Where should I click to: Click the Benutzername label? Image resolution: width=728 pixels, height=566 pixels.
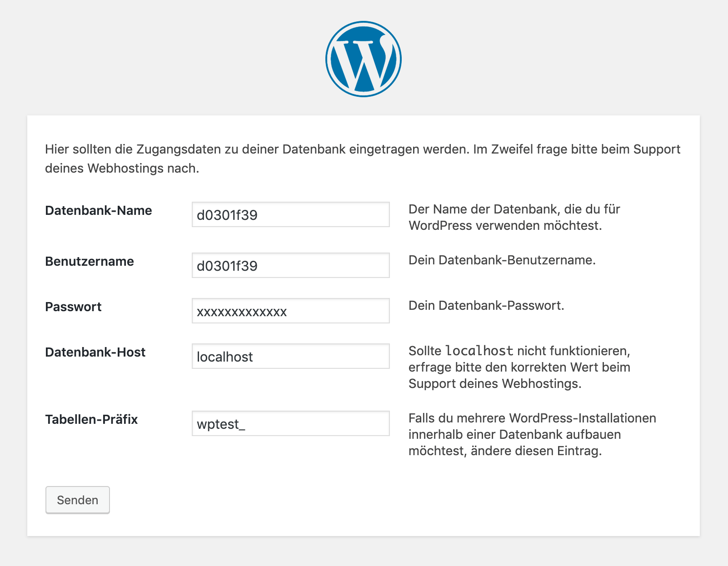coord(90,262)
